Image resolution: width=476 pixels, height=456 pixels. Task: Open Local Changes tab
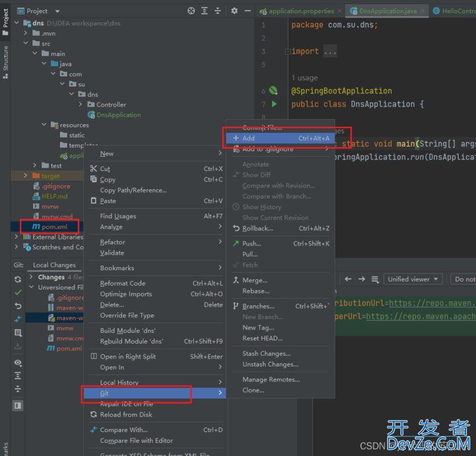(54, 265)
